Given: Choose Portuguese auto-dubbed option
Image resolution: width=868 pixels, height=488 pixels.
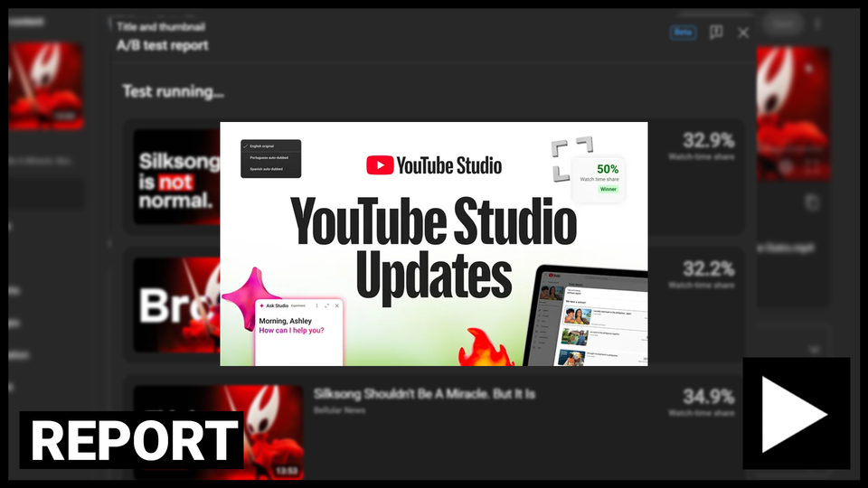Looking at the screenshot, I should pyautogui.click(x=270, y=157).
